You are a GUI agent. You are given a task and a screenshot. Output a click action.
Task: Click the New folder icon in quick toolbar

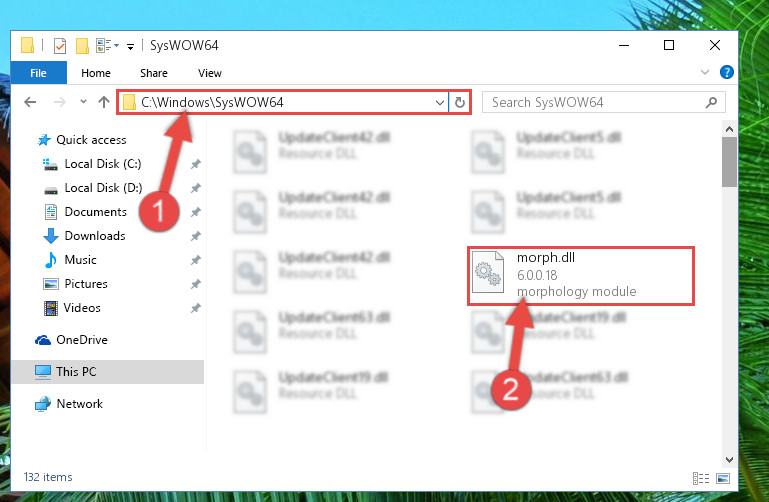coord(82,46)
